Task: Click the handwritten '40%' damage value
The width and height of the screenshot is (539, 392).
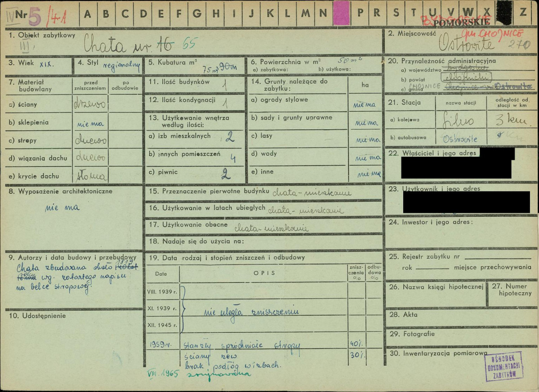Action: click(x=357, y=344)
